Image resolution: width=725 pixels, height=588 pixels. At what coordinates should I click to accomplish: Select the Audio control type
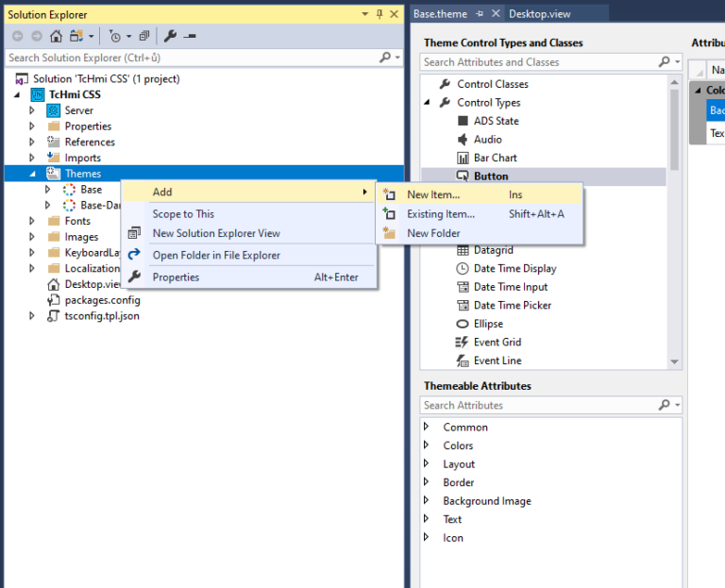487,140
